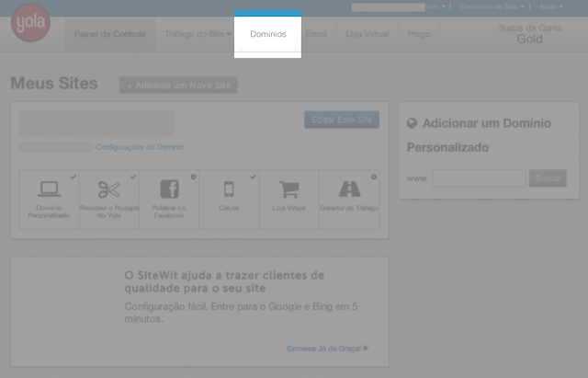The image size is (588, 378).
Task: Toggle the Domínio Personalizado checkmark
Action: pos(73,176)
